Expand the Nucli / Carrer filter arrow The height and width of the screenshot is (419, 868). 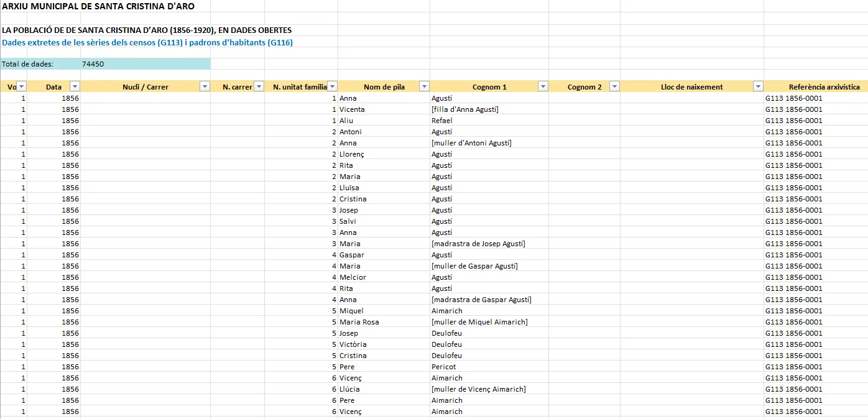point(205,87)
